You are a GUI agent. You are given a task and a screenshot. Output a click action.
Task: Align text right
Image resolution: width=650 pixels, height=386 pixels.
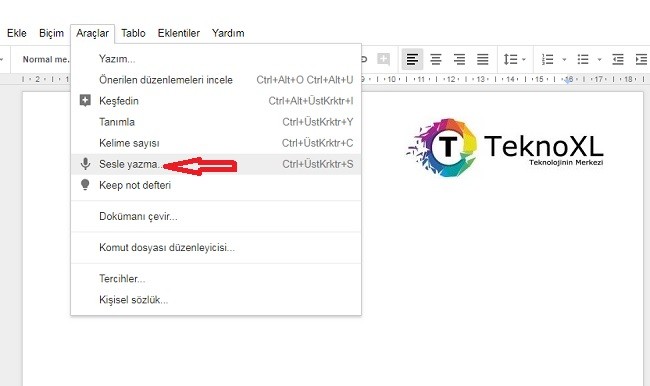(459, 59)
